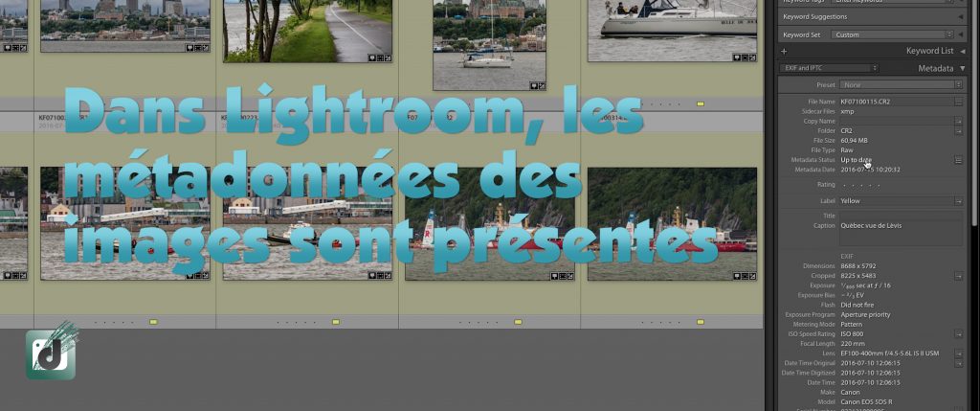Click the Dimensions value 8688 x 5792

(858, 266)
